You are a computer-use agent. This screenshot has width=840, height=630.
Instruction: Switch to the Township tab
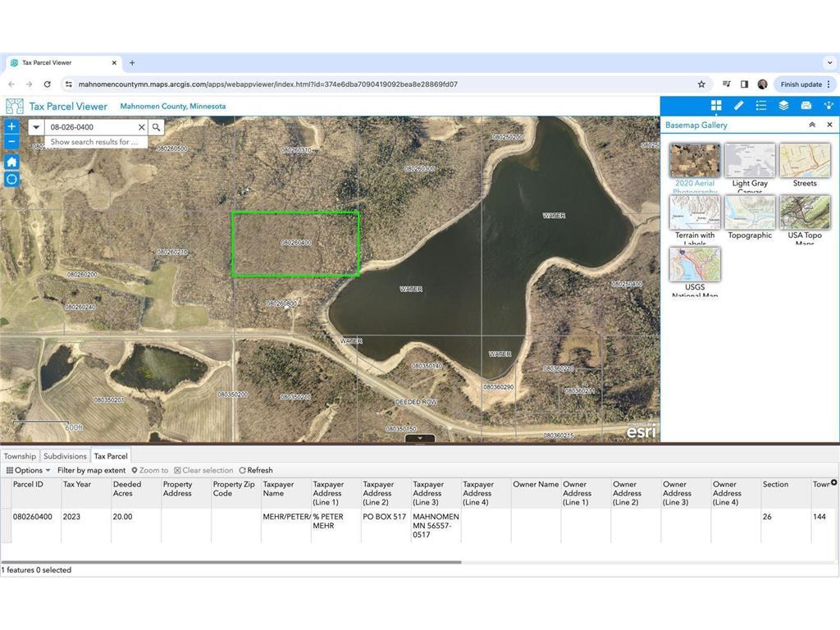coord(20,456)
